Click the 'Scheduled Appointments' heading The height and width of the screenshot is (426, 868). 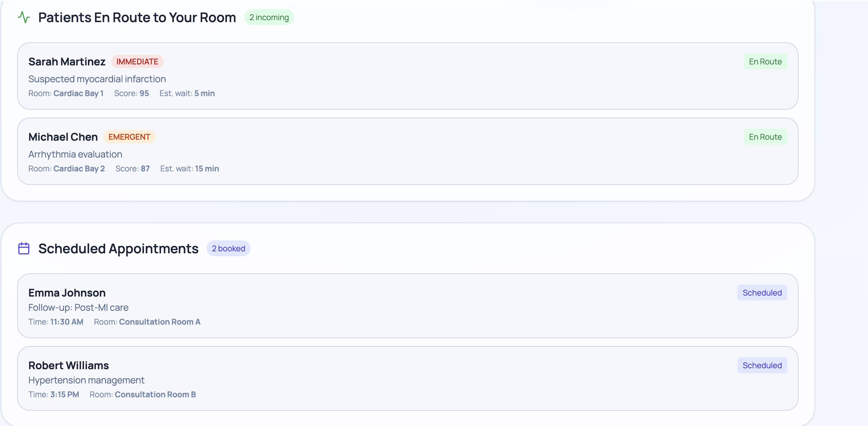(x=118, y=249)
